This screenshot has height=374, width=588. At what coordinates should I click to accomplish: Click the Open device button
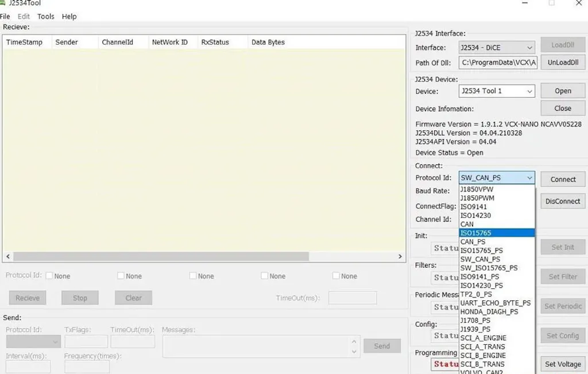(563, 91)
